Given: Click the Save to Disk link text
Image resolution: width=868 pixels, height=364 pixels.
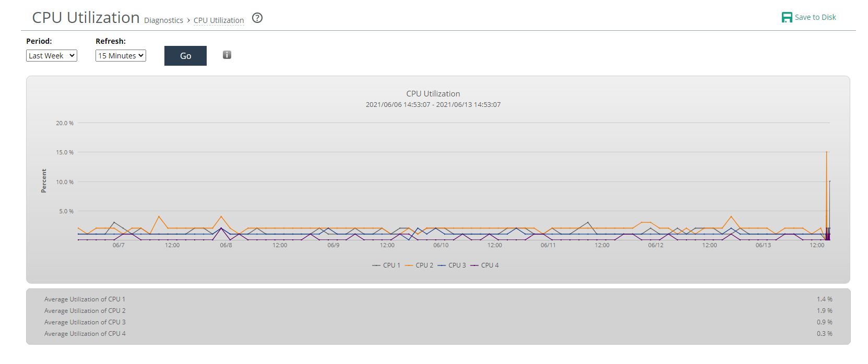Looking at the screenshot, I should coord(815,17).
